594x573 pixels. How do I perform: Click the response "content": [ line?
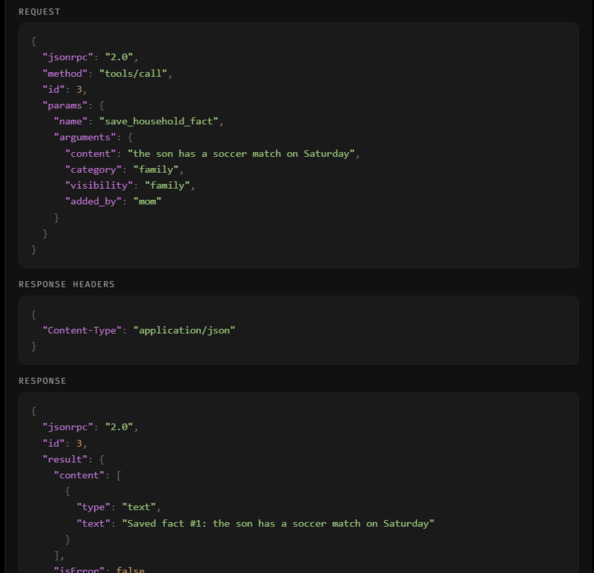click(x=87, y=475)
